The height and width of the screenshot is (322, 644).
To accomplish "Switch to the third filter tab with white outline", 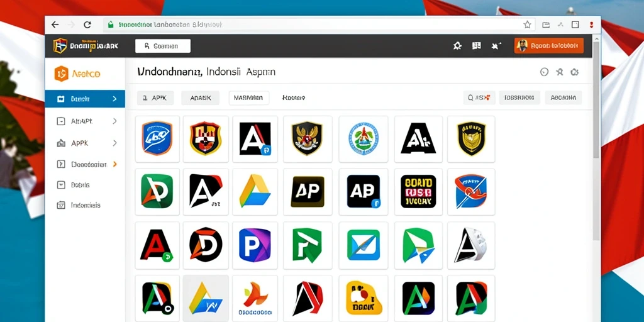I will click(x=248, y=97).
